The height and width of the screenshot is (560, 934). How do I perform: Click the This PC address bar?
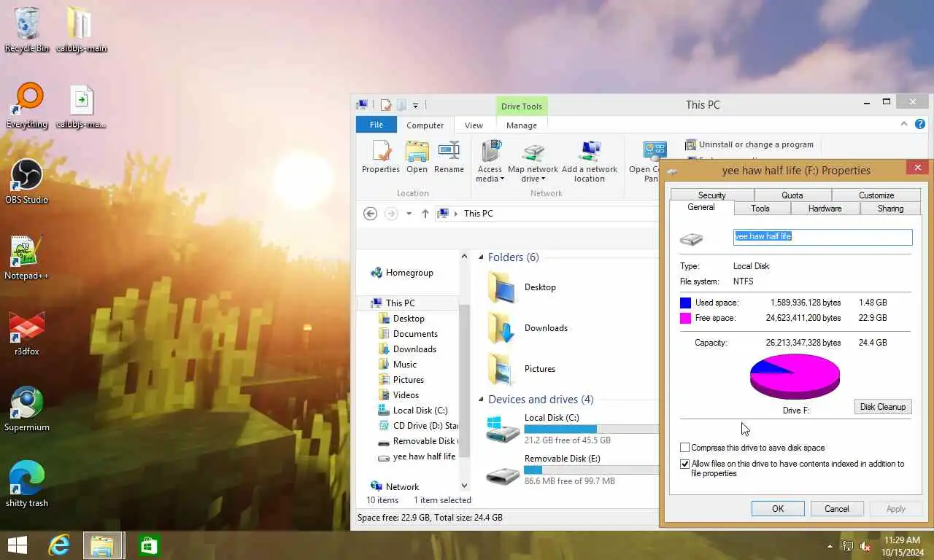(x=546, y=214)
